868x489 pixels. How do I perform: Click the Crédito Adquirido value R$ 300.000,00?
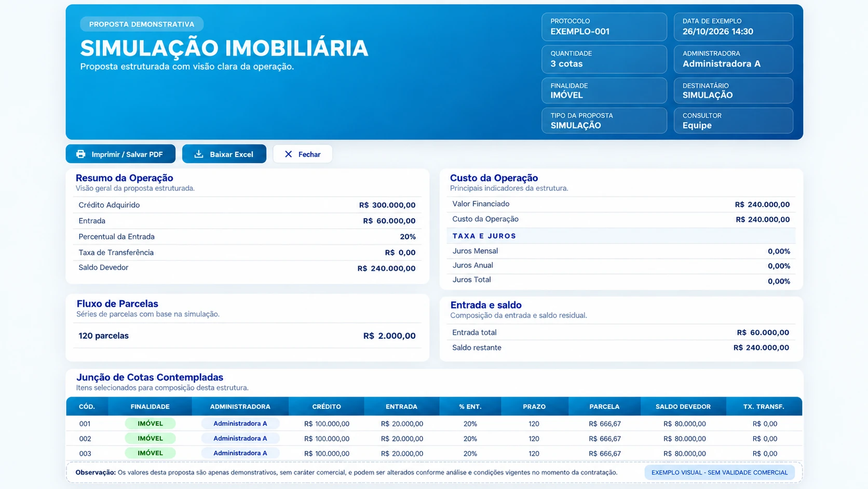[x=387, y=205]
